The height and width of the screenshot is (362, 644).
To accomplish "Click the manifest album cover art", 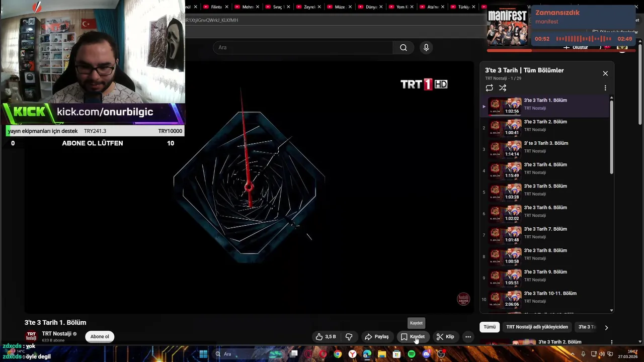I will [508, 25].
